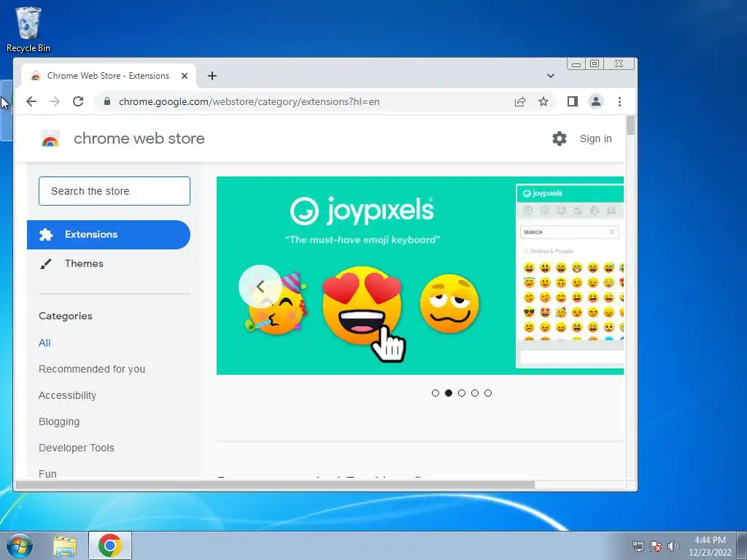Go back using Chrome's back arrow
747x560 pixels.
pos(31,101)
